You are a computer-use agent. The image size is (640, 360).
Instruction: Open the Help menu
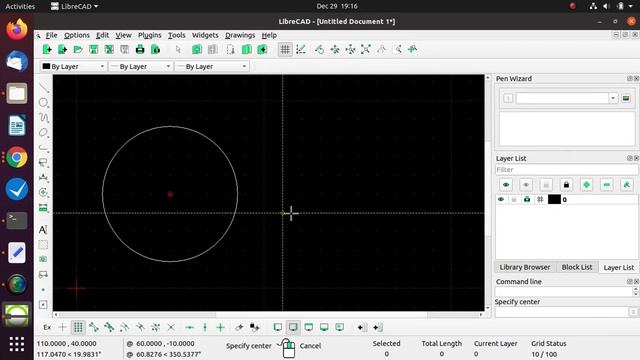click(x=269, y=35)
